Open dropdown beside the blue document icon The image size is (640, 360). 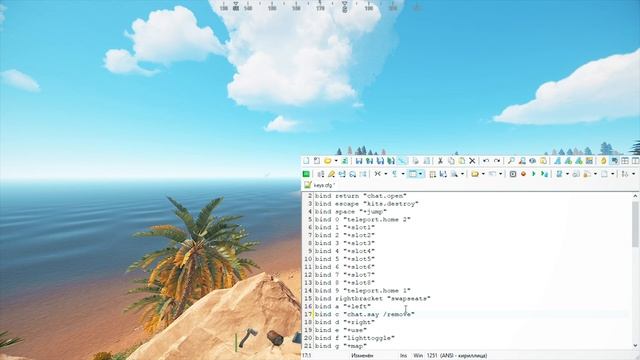tap(567, 174)
